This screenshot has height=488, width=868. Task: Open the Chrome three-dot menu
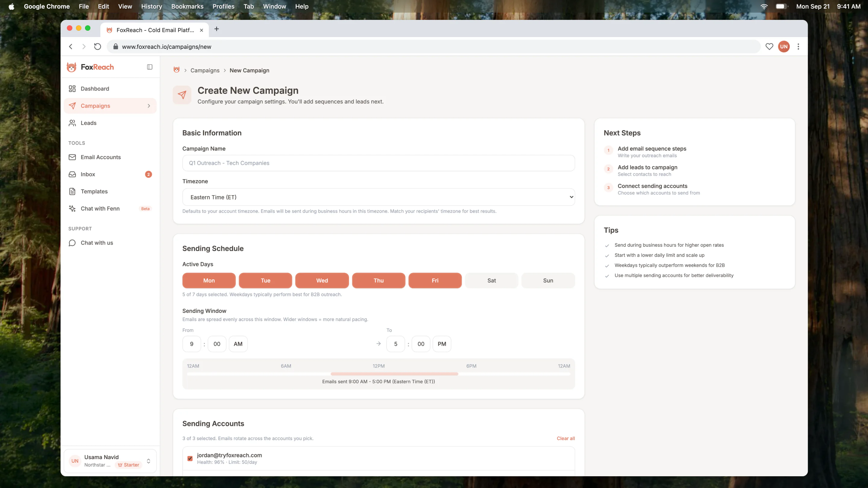pos(798,46)
